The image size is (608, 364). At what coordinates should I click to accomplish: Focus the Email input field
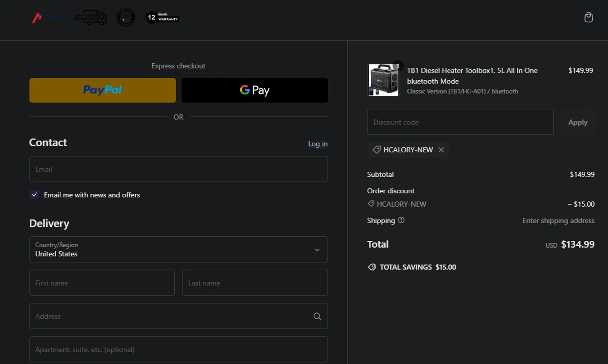coord(178,169)
